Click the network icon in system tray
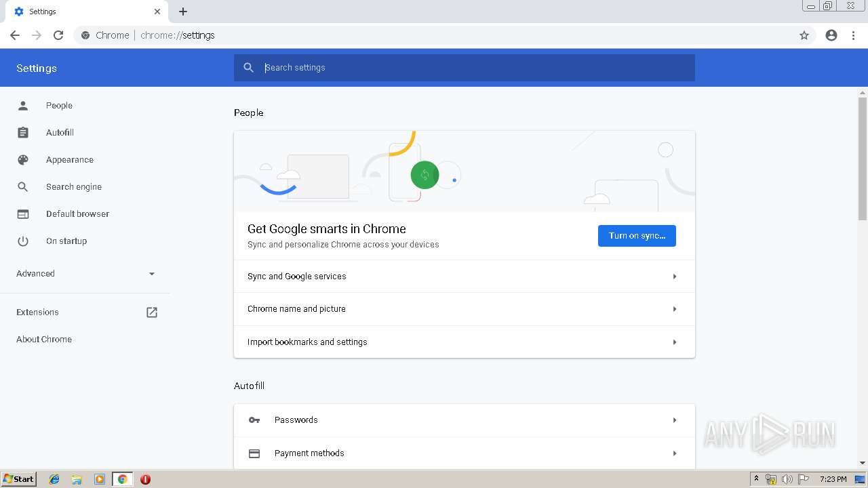The image size is (868, 488). click(x=771, y=479)
